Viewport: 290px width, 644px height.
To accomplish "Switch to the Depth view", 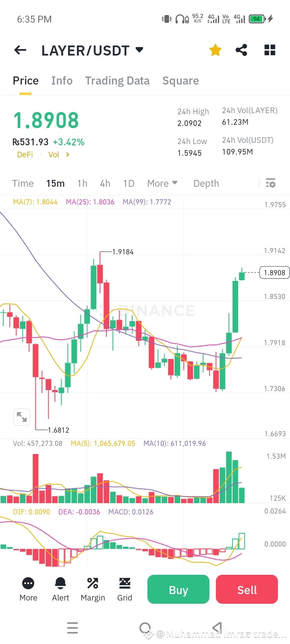I will [x=206, y=183].
